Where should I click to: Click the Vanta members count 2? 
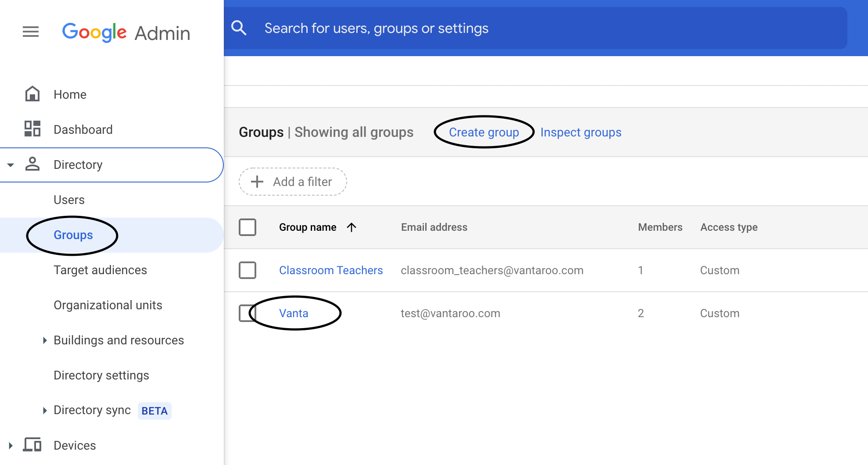[641, 313]
